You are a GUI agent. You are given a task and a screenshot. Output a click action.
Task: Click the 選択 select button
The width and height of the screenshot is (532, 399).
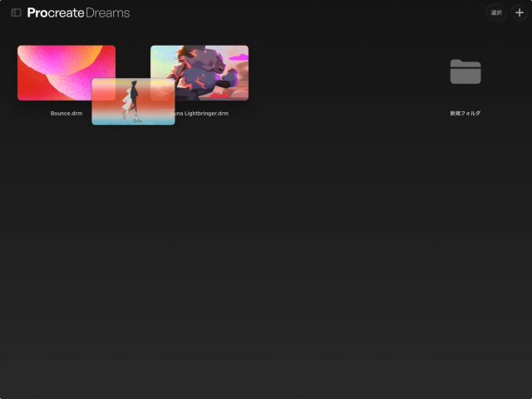(x=496, y=12)
